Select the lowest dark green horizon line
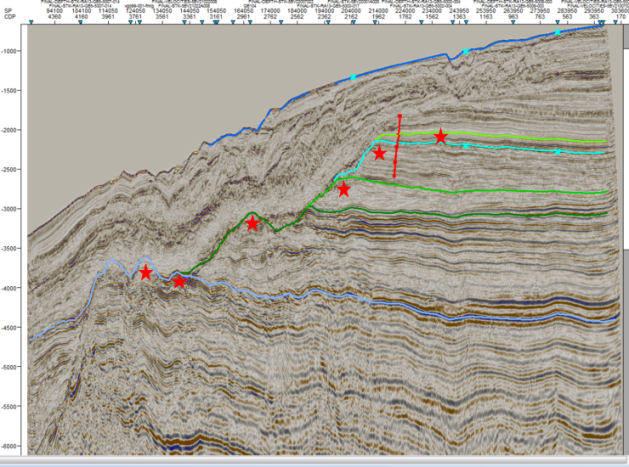The height and width of the screenshot is (467, 629). tap(500, 212)
